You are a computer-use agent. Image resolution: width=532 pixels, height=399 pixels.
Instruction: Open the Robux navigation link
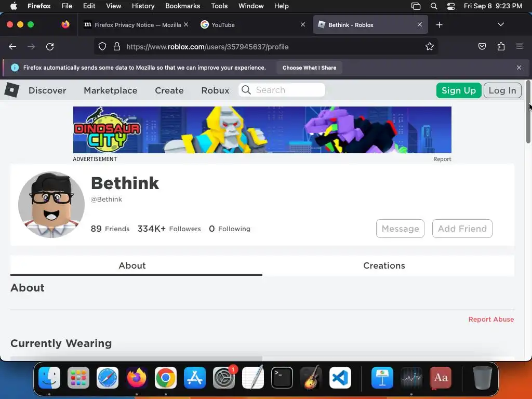tap(215, 90)
